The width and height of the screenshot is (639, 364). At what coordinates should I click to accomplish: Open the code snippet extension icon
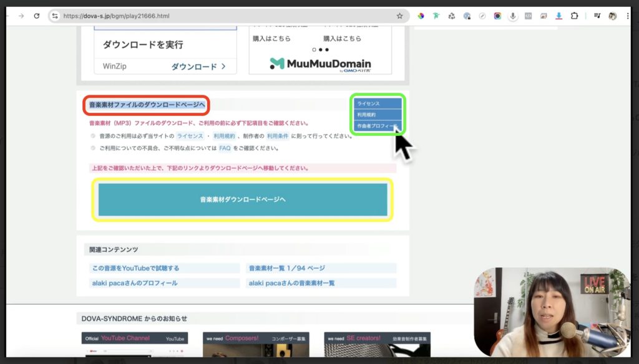pos(529,15)
